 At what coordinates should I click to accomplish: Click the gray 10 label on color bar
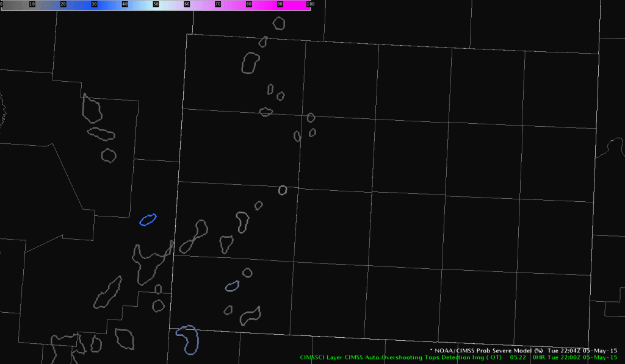click(32, 5)
